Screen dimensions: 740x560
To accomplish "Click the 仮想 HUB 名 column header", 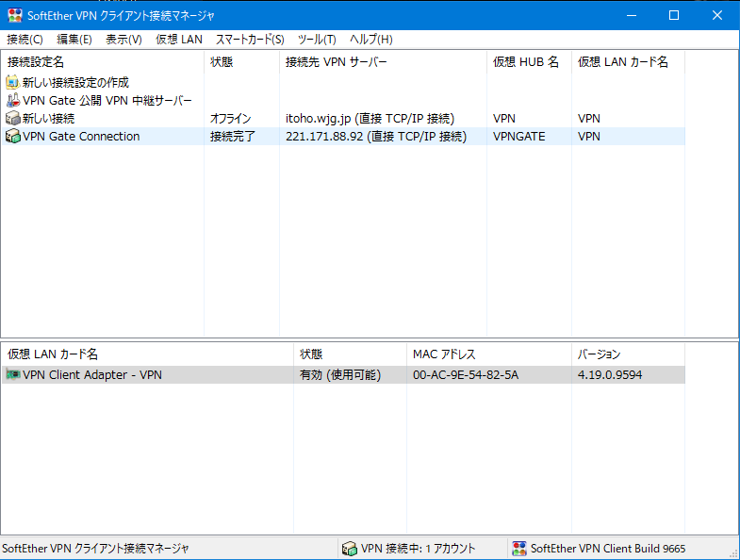I will click(x=525, y=61).
